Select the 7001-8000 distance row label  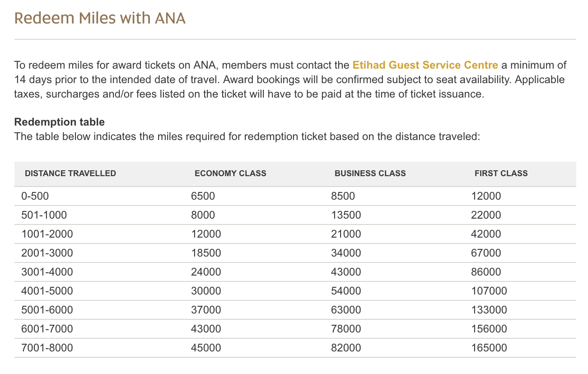(47, 348)
